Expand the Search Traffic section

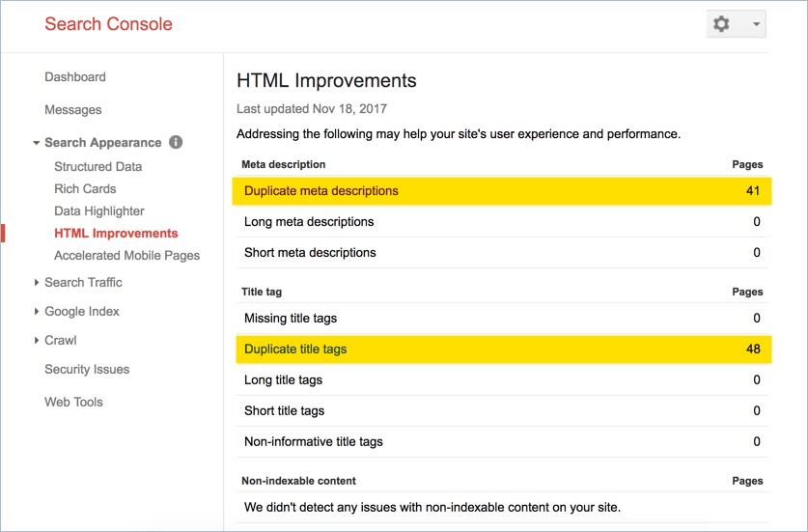click(83, 283)
